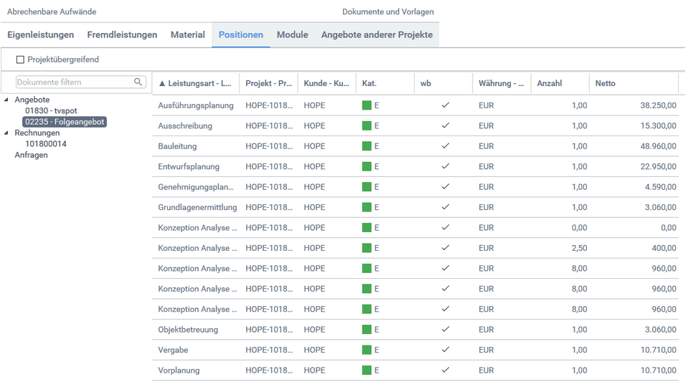The height and width of the screenshot is (387, 688).
Task: Click green category icon in Objektbetreuung row
Action: point(366,329)
